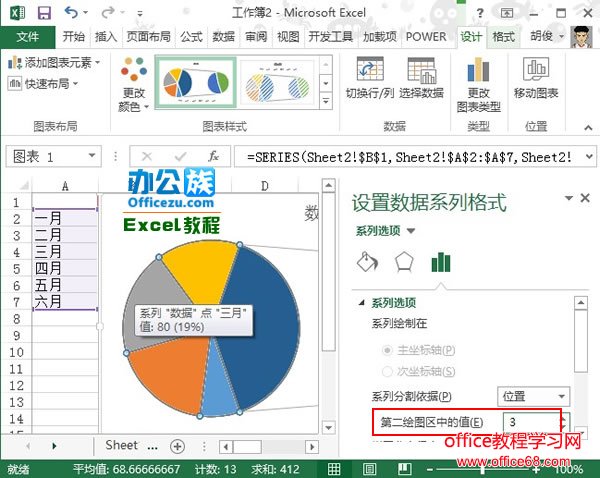Open Split Series By 位置 dropdown
Screen dimensions: 600x478
[x=533, y=396]
